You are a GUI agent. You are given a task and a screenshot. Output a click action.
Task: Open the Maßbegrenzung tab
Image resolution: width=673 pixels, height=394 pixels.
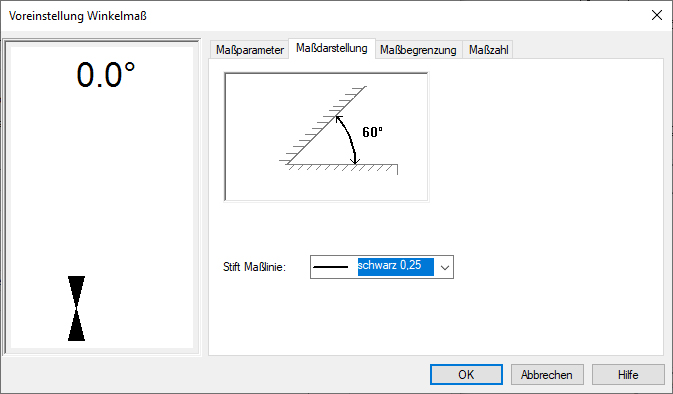click(418, 50)
